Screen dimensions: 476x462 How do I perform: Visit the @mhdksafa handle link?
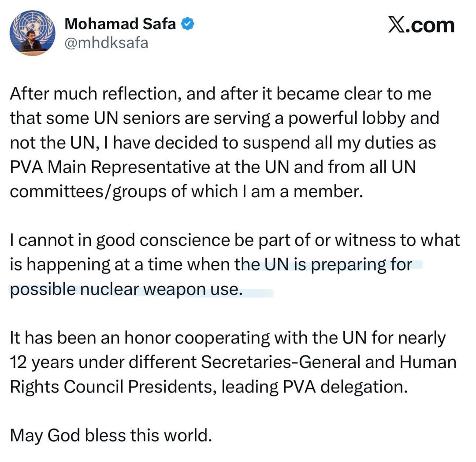pyautogui.click(x=106, y=43)
